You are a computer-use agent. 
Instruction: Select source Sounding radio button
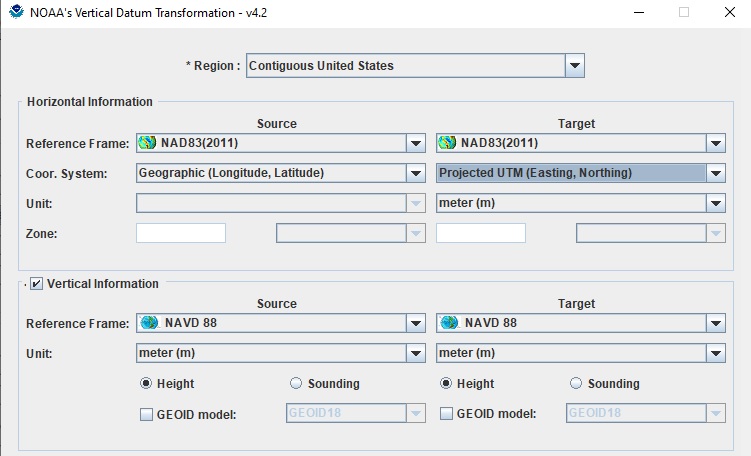click(296, 383)
